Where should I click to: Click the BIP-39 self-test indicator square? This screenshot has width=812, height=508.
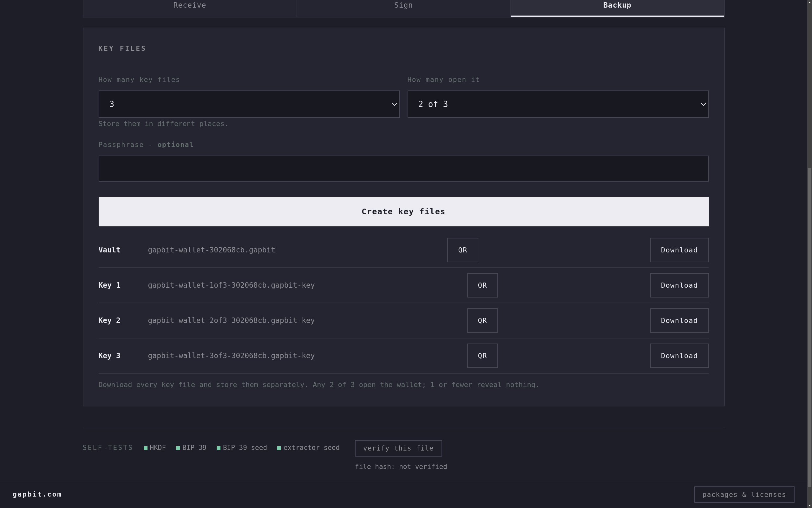178,448
